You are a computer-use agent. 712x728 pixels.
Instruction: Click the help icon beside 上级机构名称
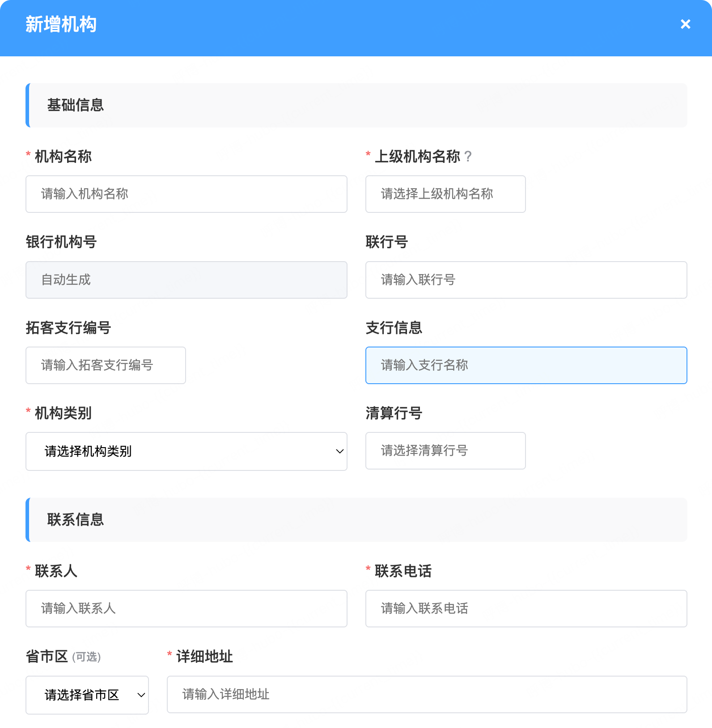[x=468, y=157]
